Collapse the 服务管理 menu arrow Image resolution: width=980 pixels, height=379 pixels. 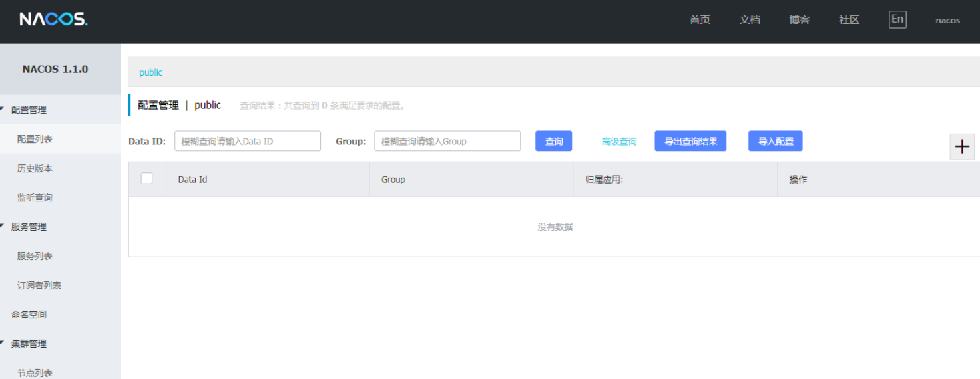pyautogui.click(x=3, y=226)
